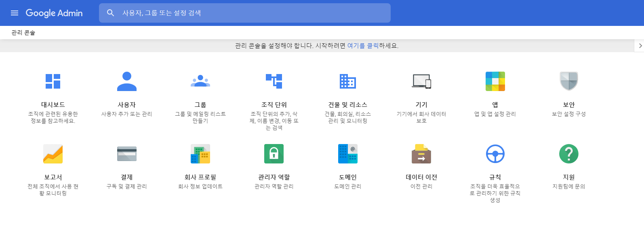The image size is (644, 229).
Task: Click the 구독 및 결제 관리 description
Action: (127, 187)
